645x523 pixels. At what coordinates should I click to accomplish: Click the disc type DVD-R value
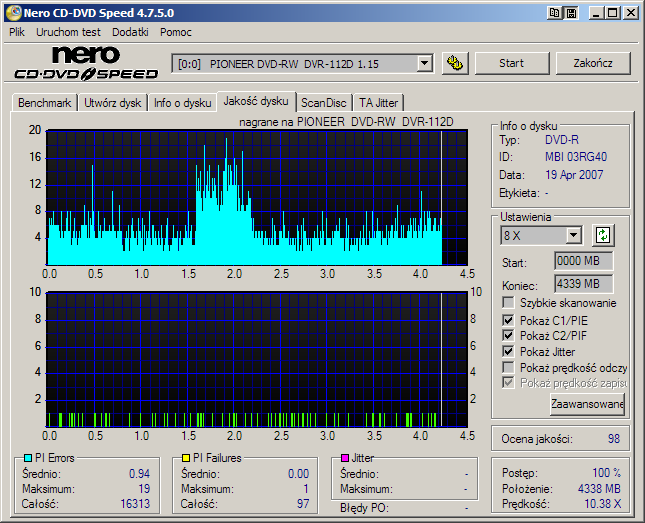[562, 140]
